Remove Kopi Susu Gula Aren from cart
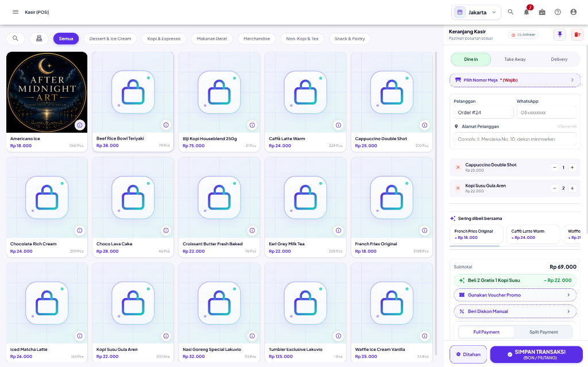 click(458, 188)
